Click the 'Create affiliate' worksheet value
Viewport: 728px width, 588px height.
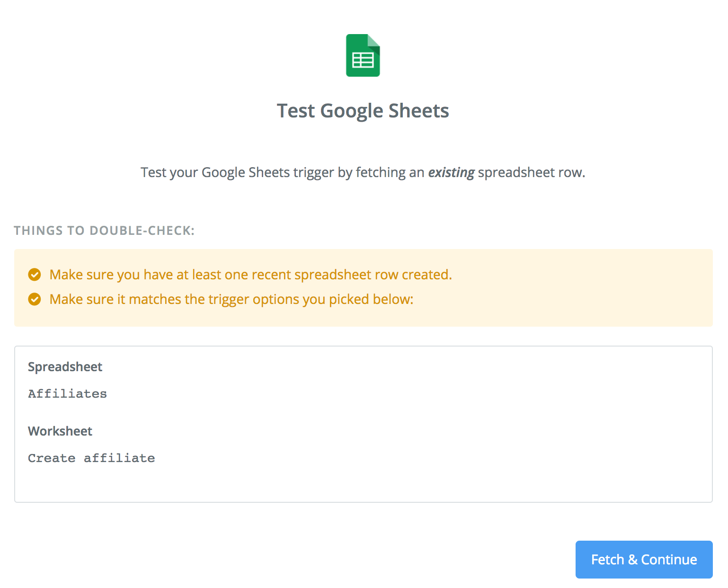point(91,458)
